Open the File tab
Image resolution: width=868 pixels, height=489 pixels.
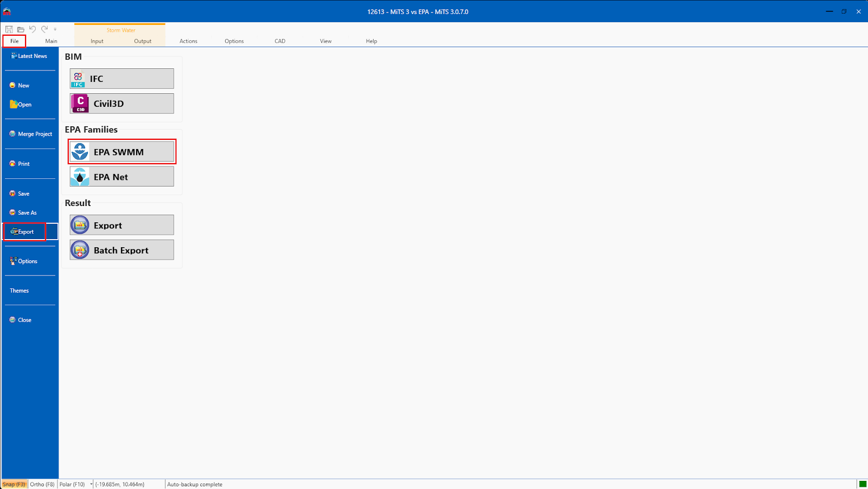(15, 41)
